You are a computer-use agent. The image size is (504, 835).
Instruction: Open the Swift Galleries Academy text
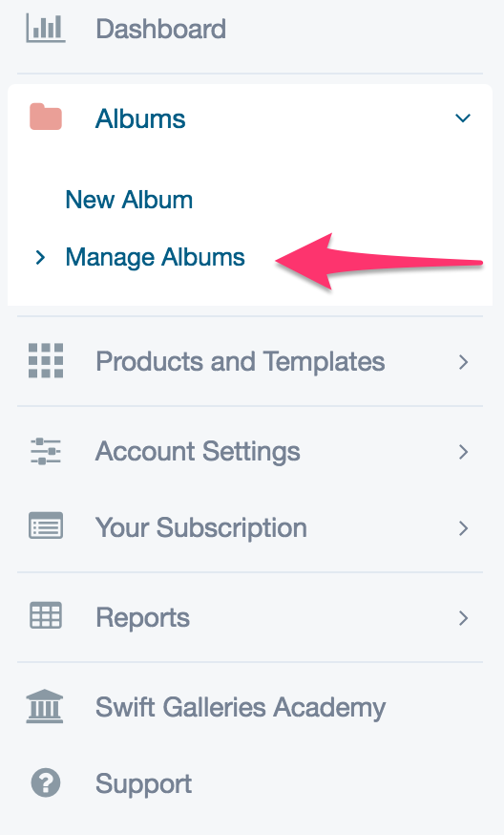click(x=241, y=708)
